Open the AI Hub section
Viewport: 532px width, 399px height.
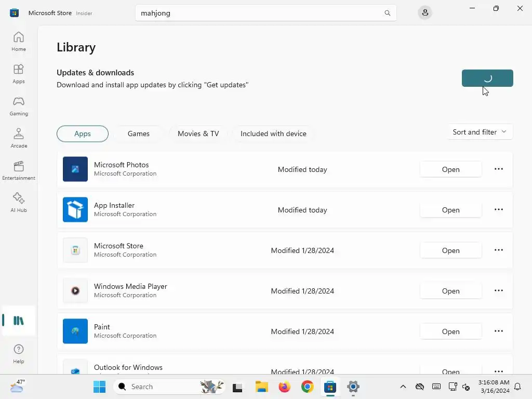coord(19,203)
